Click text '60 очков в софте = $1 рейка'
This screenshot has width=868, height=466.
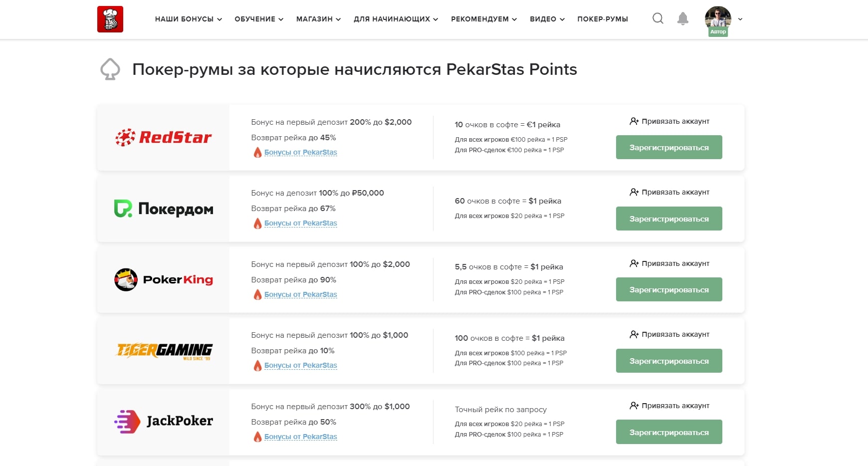(508, 201)
